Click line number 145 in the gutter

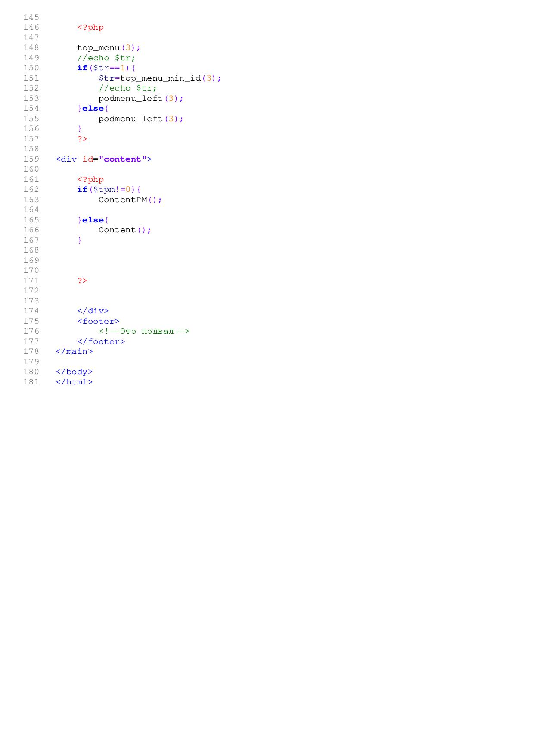(x=31, y=17)
